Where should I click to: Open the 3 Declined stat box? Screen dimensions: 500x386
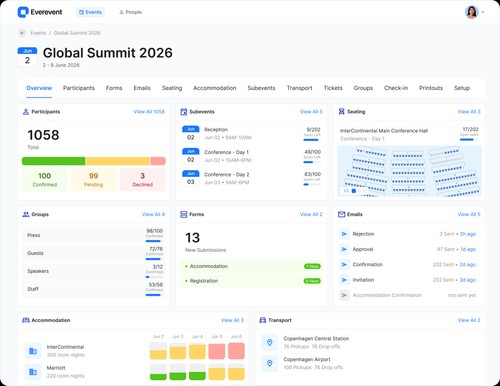[143, 180]
